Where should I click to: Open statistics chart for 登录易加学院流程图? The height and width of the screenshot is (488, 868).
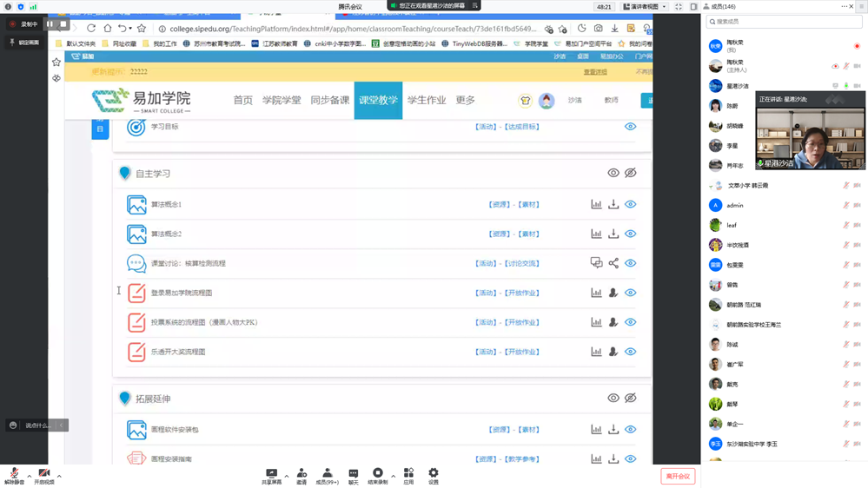click(x=596, y=293)
